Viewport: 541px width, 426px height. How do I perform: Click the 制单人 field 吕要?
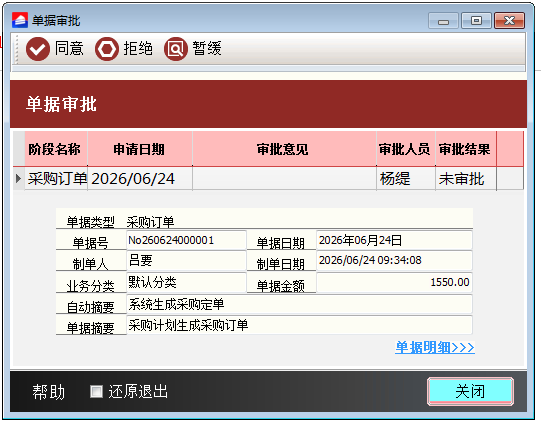(186, 260)
